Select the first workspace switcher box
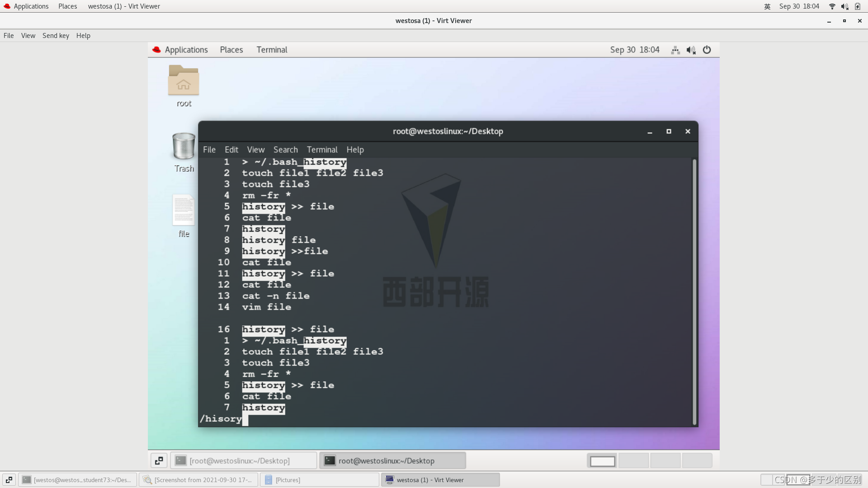 [x=602, y=460]
